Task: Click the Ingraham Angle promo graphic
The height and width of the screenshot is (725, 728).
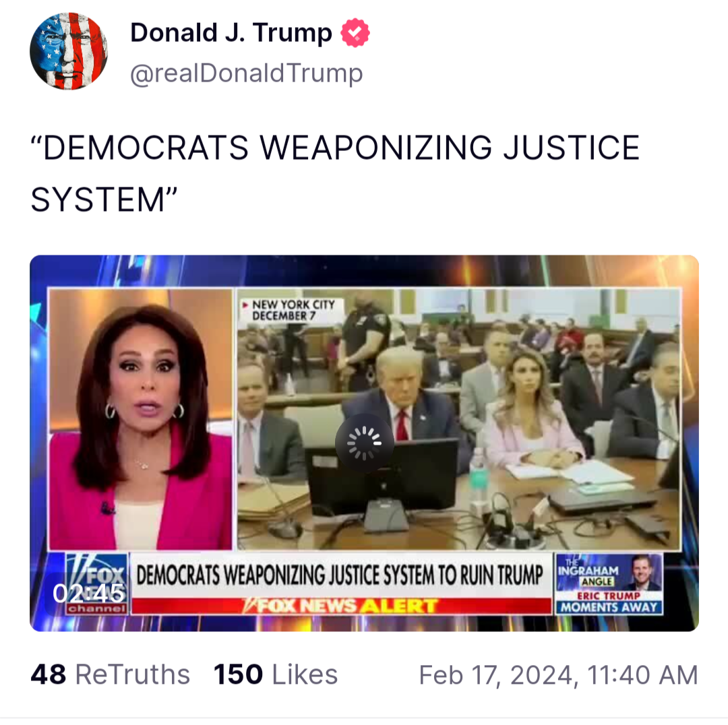Action: [x=609, y=584]
